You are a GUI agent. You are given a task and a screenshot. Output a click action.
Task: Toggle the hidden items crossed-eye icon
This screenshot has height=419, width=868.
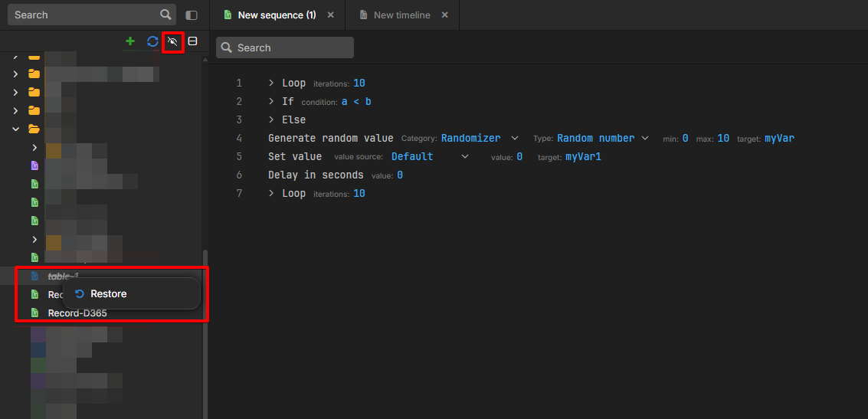coord(172,41)
